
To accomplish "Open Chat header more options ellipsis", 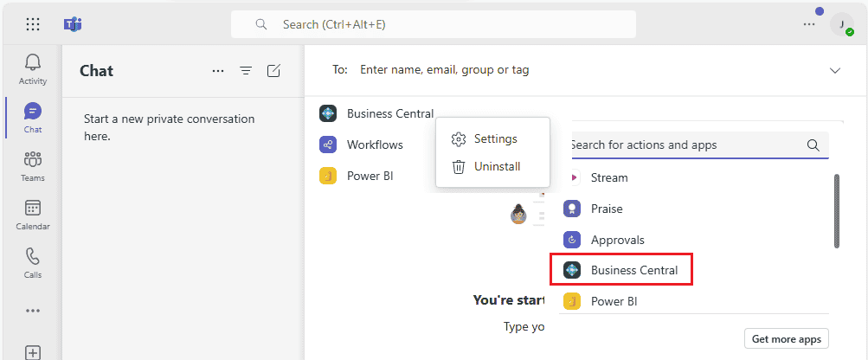I will tap(218, 71).
